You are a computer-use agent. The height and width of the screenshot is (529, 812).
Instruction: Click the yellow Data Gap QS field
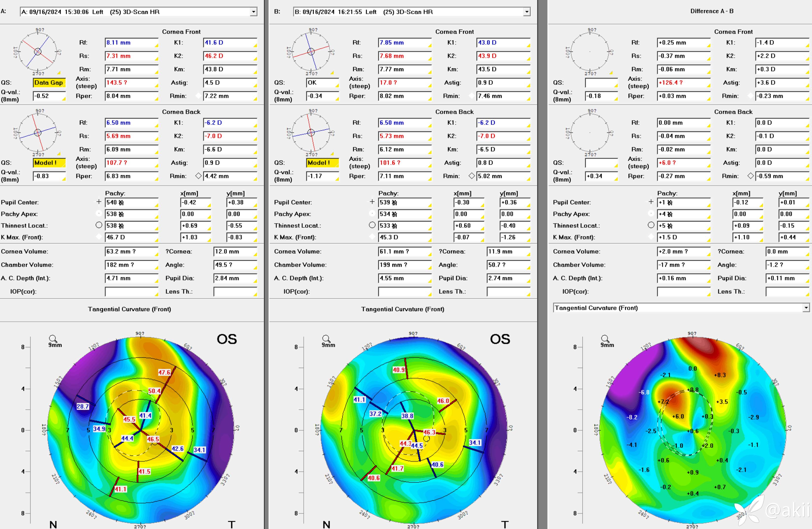(49, 82)
